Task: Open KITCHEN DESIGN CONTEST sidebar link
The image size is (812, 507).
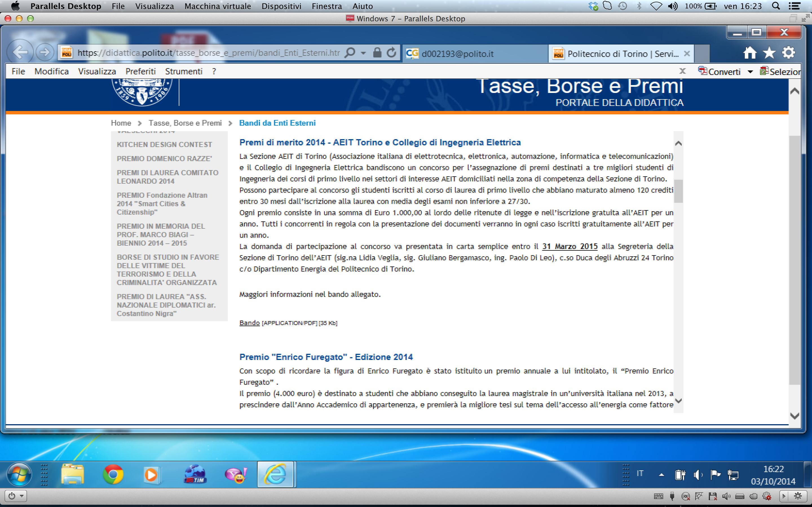Action: pos(164,144)
